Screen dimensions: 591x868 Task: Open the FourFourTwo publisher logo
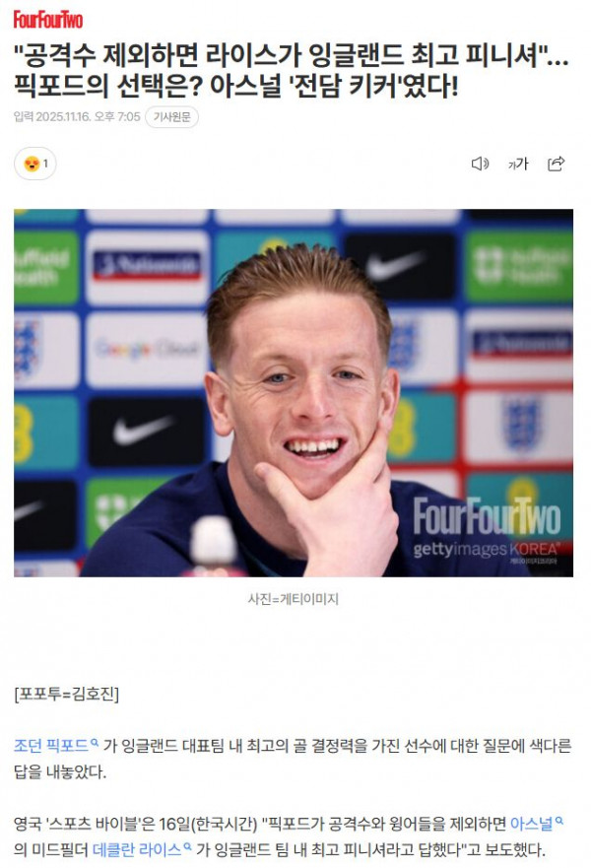click(x=48, y=20)
